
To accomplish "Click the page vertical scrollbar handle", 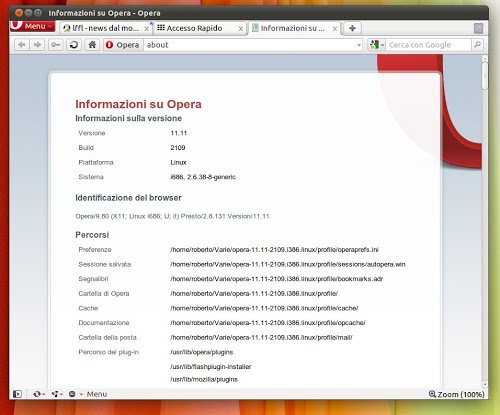I will (x=485, y=76).
